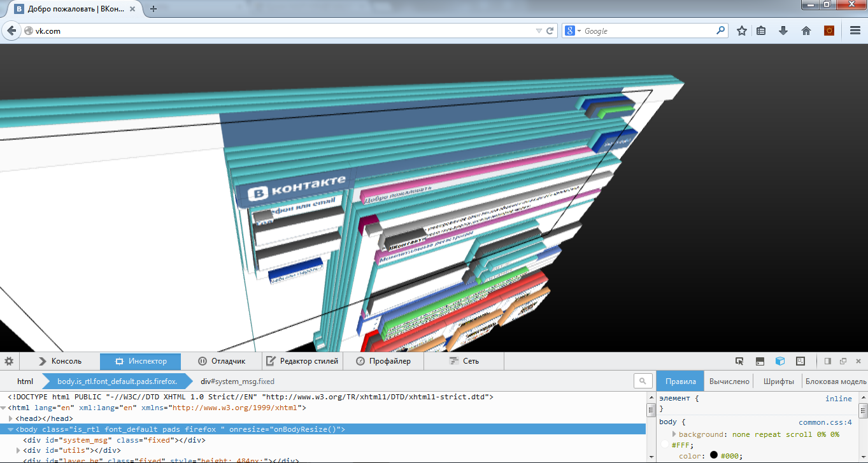
Task: Click the inspector HTML search box
Action: pos(643,381)
